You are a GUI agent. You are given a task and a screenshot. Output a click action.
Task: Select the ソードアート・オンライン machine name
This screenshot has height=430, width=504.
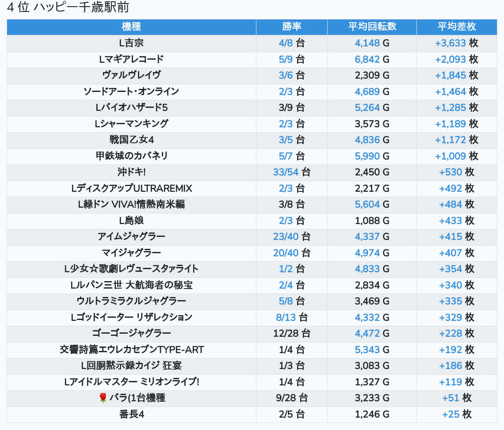131,91
